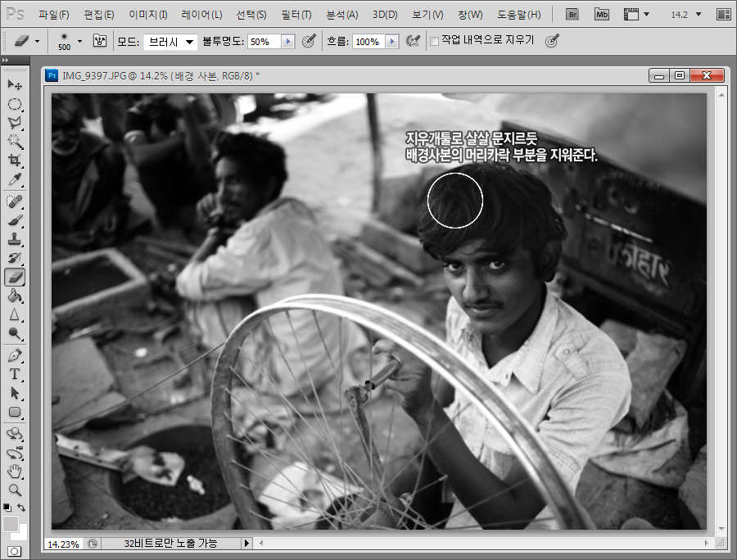Select the Paint Bucket tool
This screenshot has height=560, width=737.
(15, 296)
